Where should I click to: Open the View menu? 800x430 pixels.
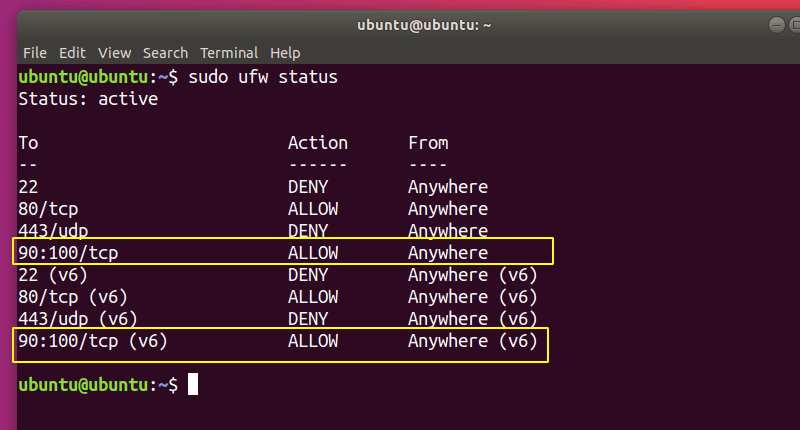pos(114,52)
